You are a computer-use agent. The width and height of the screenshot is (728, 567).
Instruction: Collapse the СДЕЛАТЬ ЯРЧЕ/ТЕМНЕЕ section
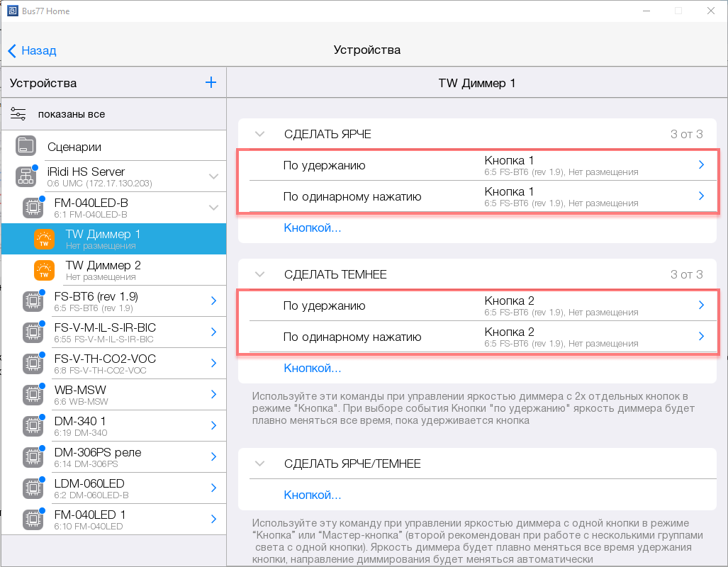(x=259, y=464)
